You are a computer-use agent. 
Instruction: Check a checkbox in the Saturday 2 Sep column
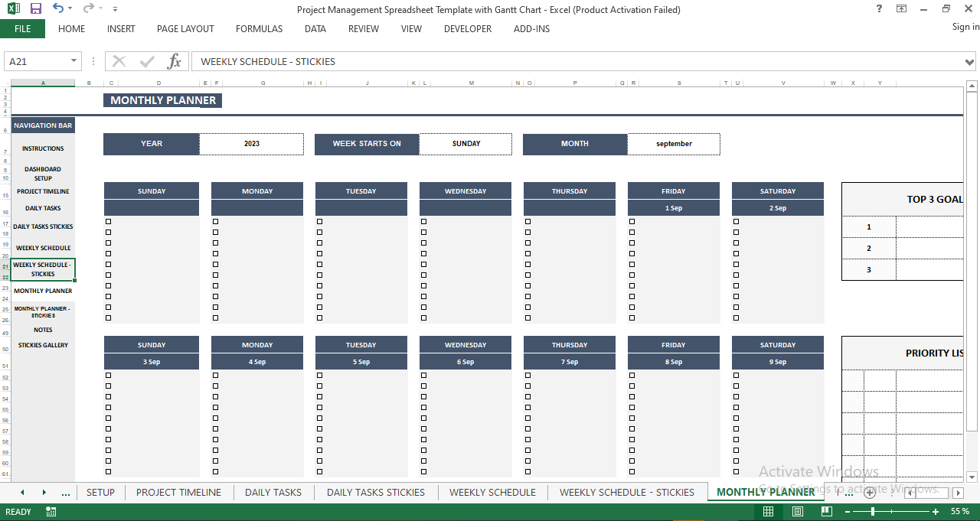click(x=735, y=220)
